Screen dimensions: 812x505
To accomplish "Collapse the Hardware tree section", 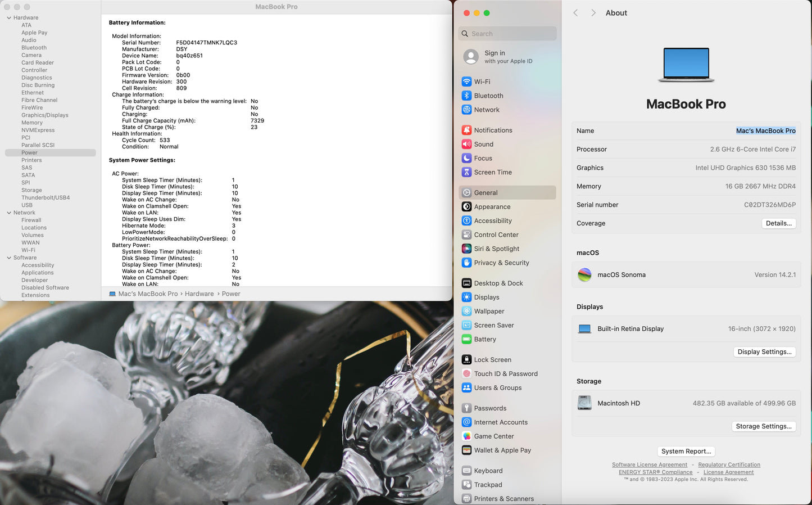I will (9, 18).
